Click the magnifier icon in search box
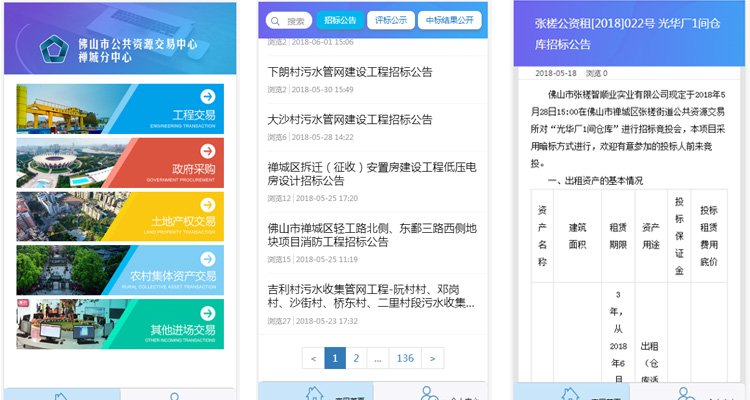 pyautogui.click(x=275, y=21)
